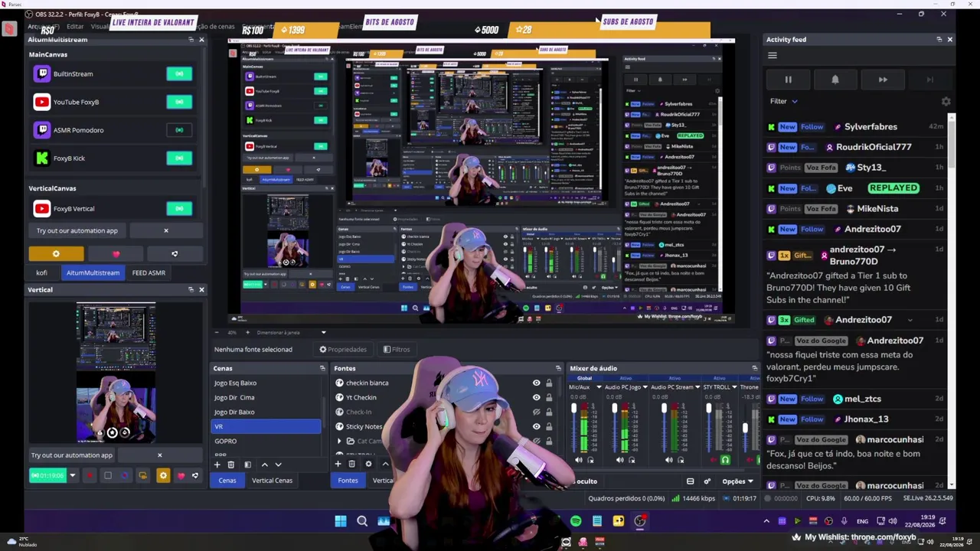
Task: Show the hidden Check-In source
Action: (x=536, y=412)
